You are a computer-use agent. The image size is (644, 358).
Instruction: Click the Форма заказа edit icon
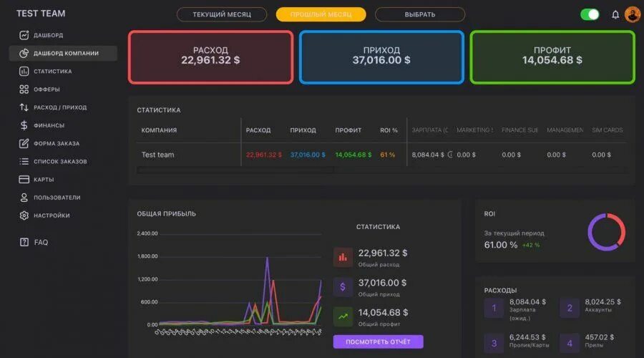pyautogui.click(x=24, y=143)
